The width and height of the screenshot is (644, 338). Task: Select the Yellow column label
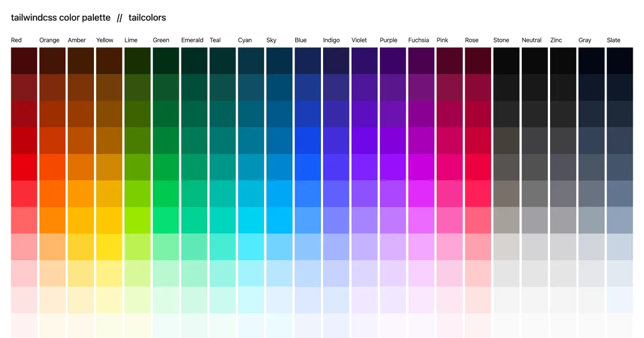tap(104, 40)
